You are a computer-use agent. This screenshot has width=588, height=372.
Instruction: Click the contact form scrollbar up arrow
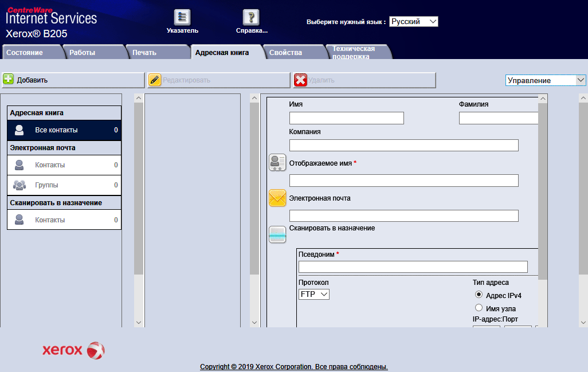click(543, 99)
